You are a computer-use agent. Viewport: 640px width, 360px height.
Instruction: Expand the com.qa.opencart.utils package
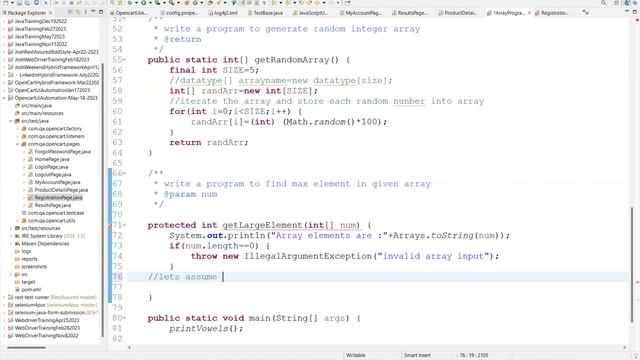tap(17, 221)
